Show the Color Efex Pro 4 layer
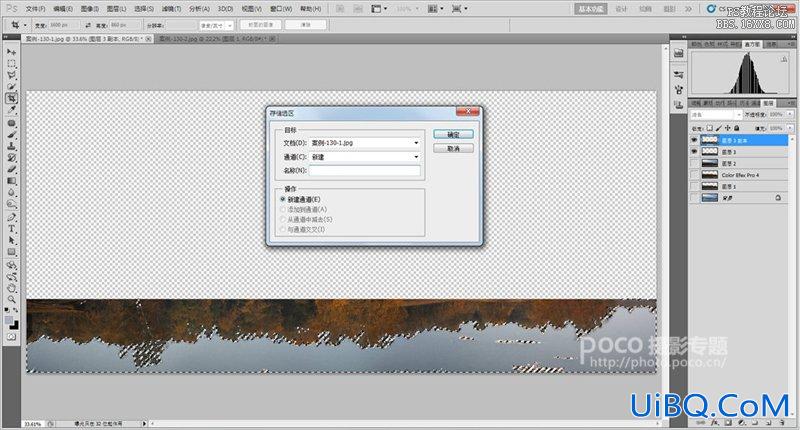 coord(694,175)
